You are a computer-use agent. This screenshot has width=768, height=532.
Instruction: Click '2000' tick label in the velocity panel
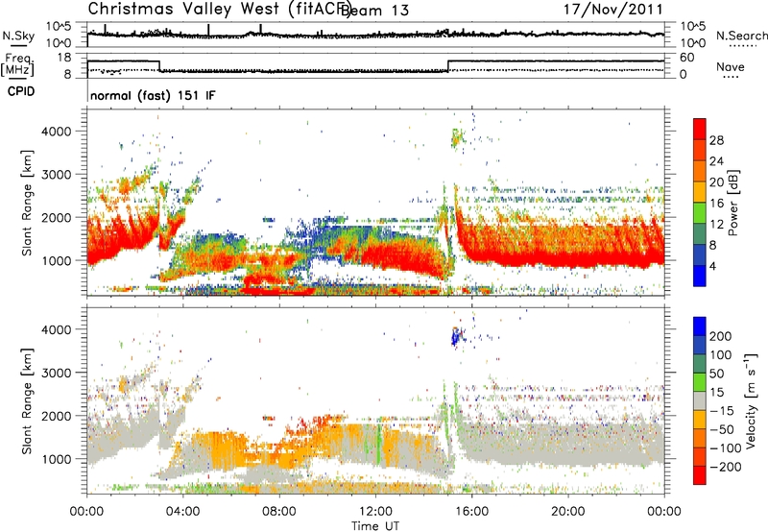point(56,416)
